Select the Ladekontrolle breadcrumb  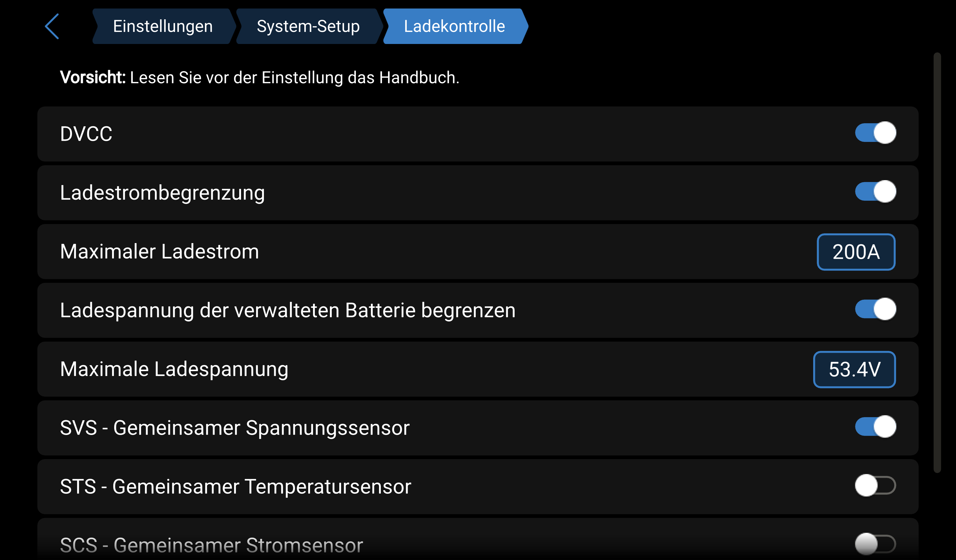pos(454,26)
